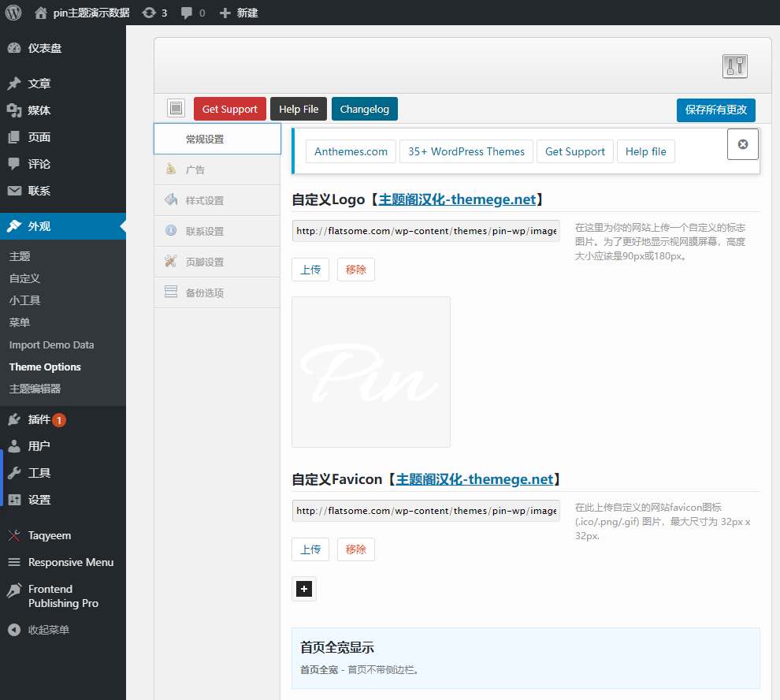Click the 评论 comment icon in sidebar

(x=14, y=164)
